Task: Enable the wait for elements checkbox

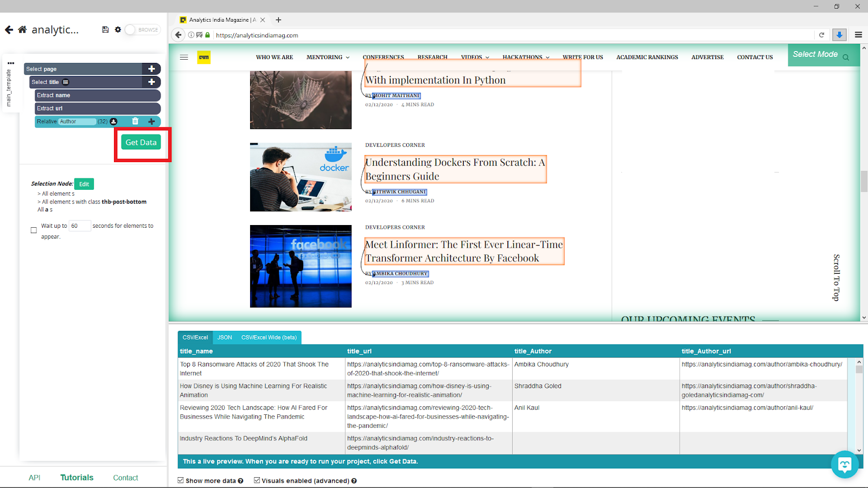Action: pyautogui.click(x=34, y=230)
